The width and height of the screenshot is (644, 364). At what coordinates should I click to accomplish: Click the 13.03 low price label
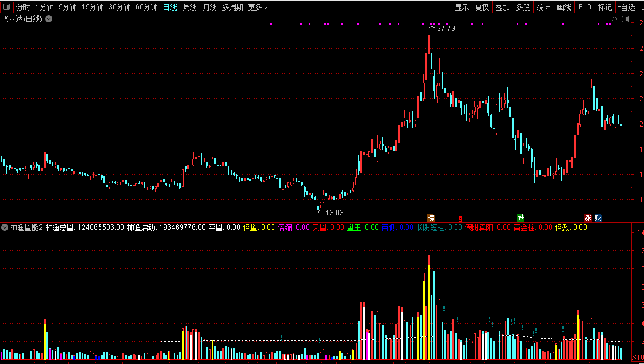(x=334, y=213)
